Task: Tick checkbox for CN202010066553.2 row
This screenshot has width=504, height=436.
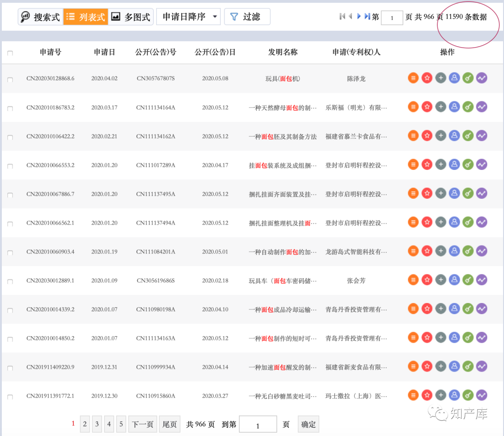Action: coord(10,166)
